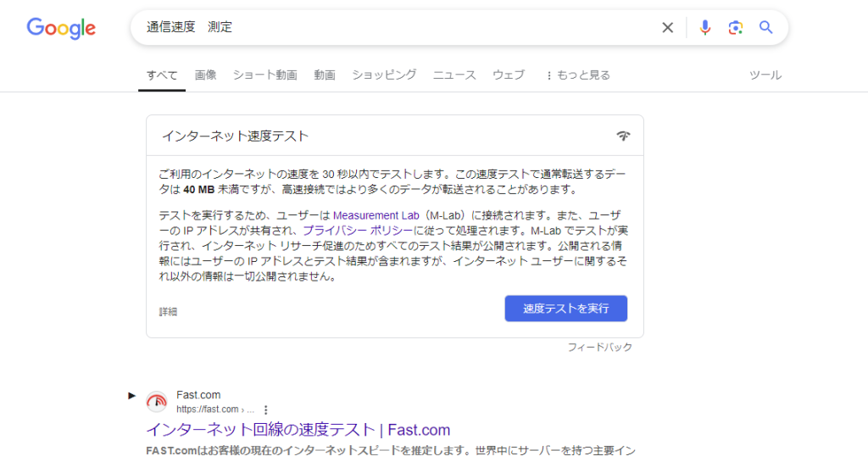Clear the search box with the X icon
The width and height of the screenshot is (868, 462).
point(668,28)
